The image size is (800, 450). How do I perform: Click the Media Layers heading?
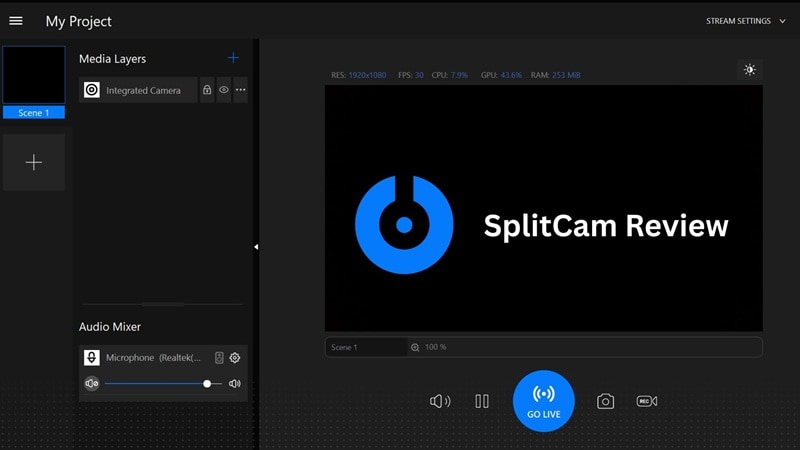[112, 59]
